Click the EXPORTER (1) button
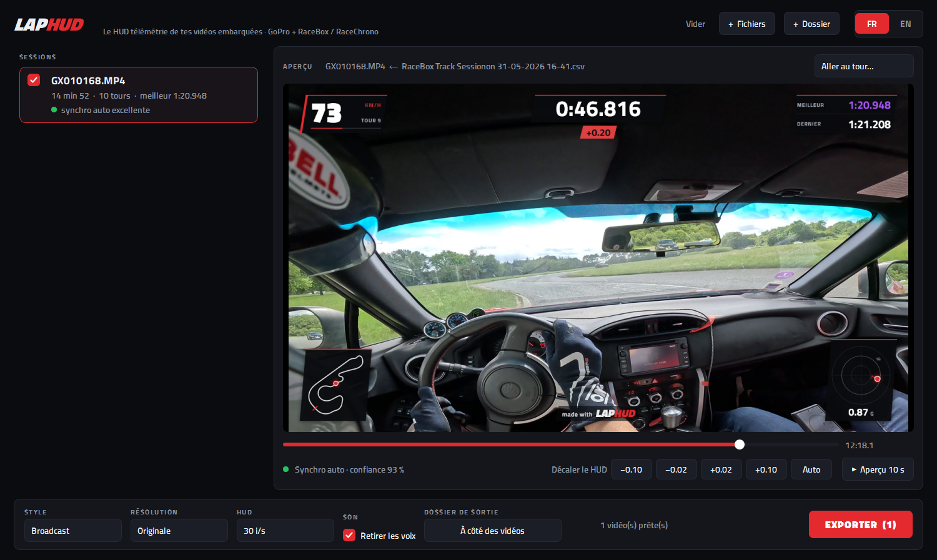937x560 pixels. (x=861, y=524)
